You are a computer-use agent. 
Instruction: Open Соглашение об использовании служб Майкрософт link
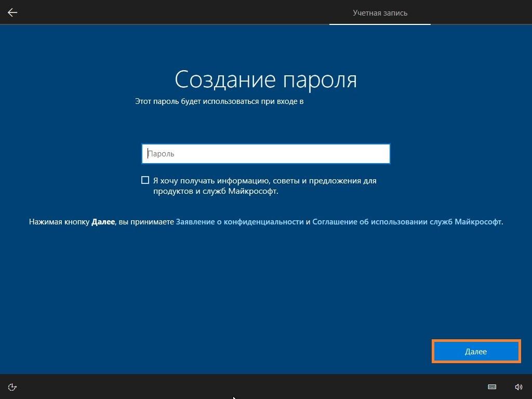(407, 222)
